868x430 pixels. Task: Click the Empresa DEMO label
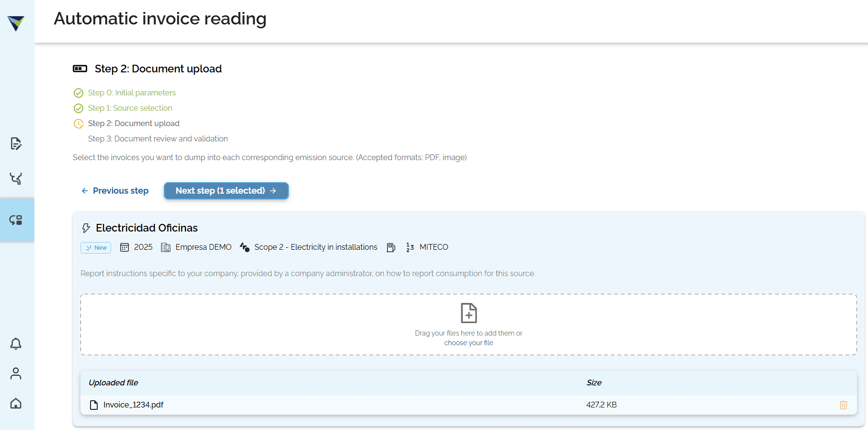pos(203,247)
